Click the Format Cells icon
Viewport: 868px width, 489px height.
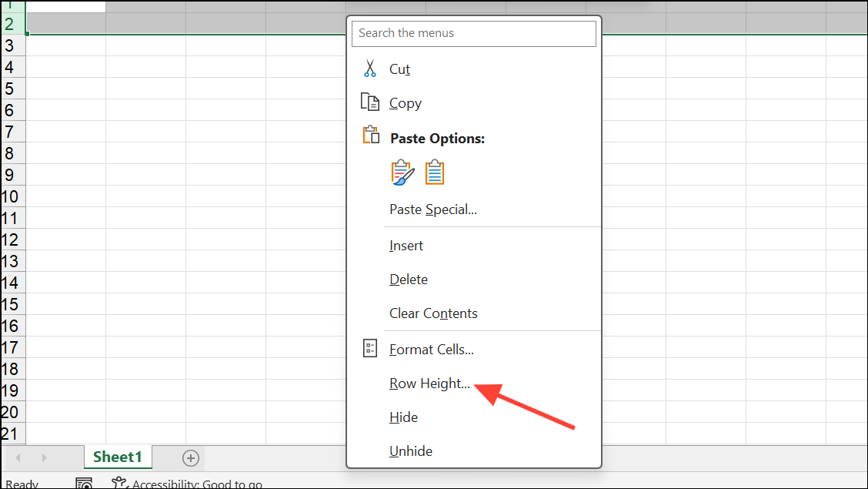tap(370, 348)
